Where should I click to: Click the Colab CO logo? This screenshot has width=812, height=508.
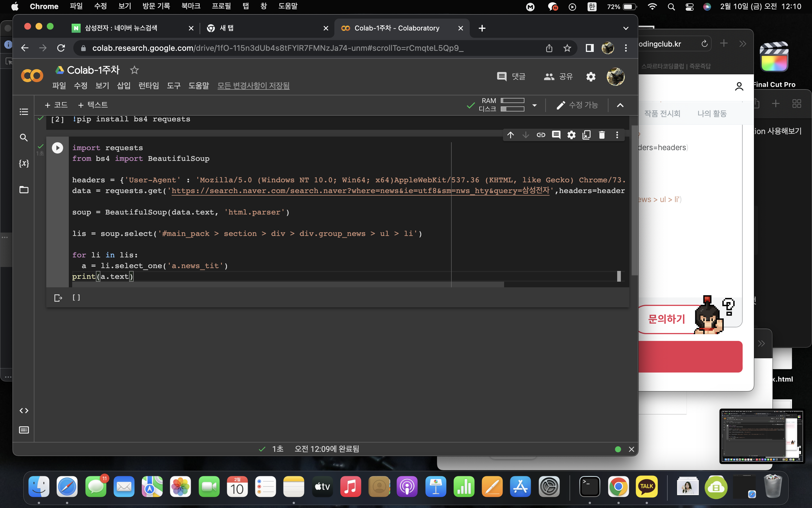[32, 76]
